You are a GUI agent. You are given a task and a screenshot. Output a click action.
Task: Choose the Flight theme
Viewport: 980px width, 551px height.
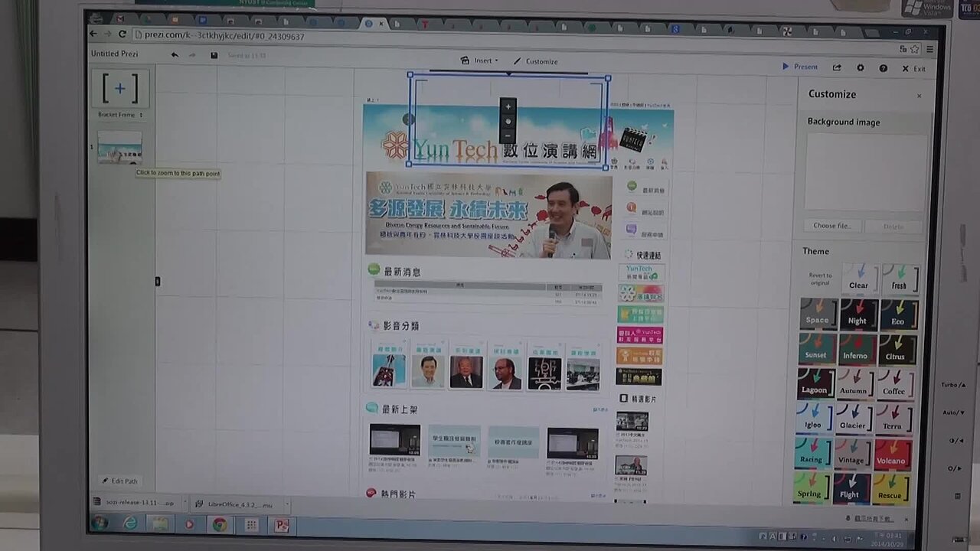(x=850, y=488)
